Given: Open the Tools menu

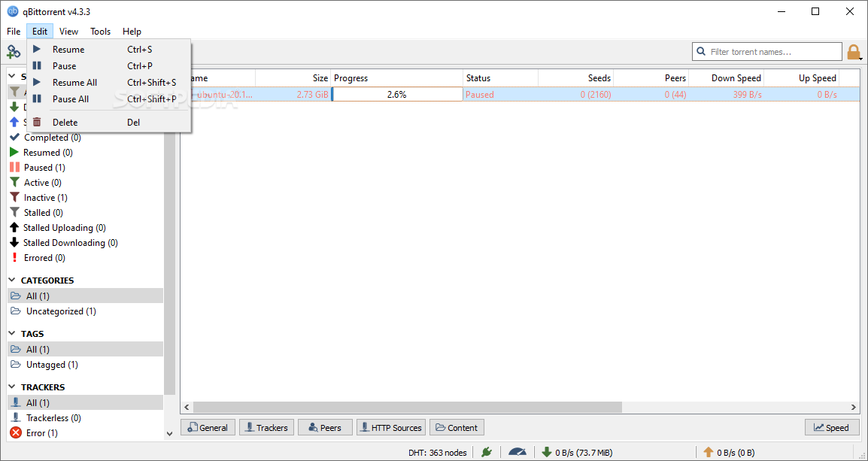Looking at the screenshot, I should pos(100,32).
